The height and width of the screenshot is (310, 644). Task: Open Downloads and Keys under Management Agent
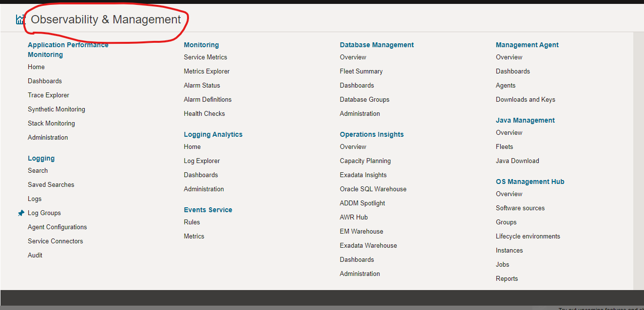click(525, 100)
